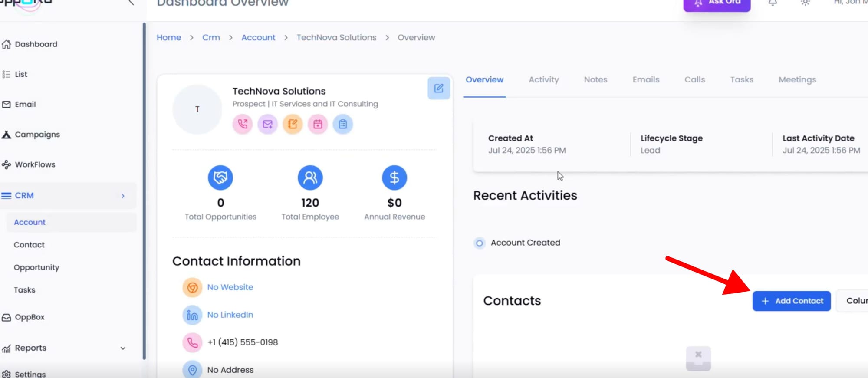
Task: Click the blue clipboard task icon
Action: point(343,125)
